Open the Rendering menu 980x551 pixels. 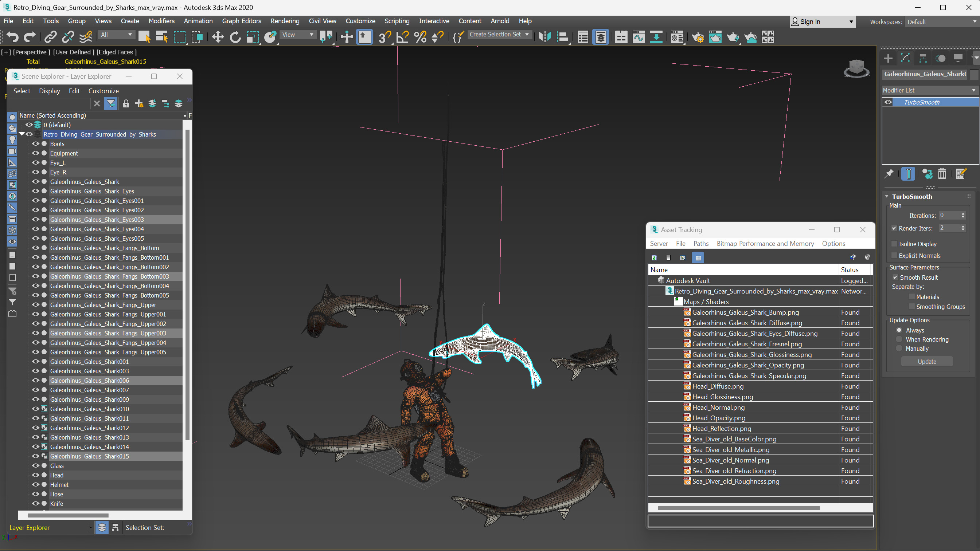click(285, 21)
